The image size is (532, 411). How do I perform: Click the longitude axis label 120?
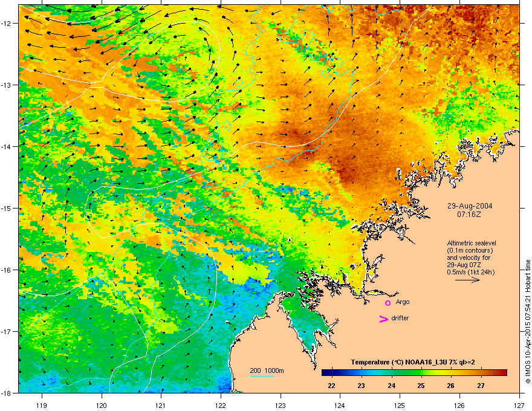point(102,406)
